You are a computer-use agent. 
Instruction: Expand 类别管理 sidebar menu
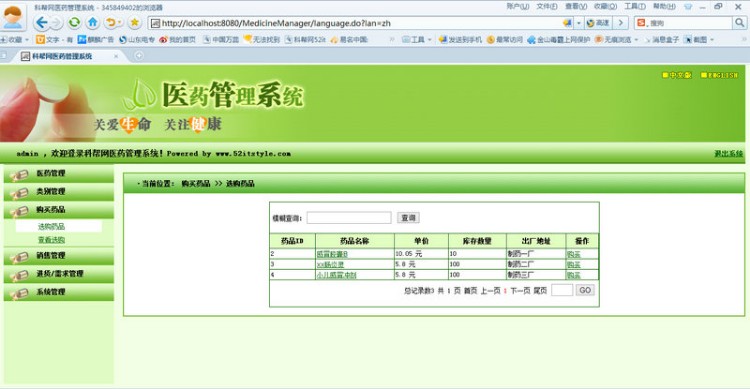[x=59, y=192]
